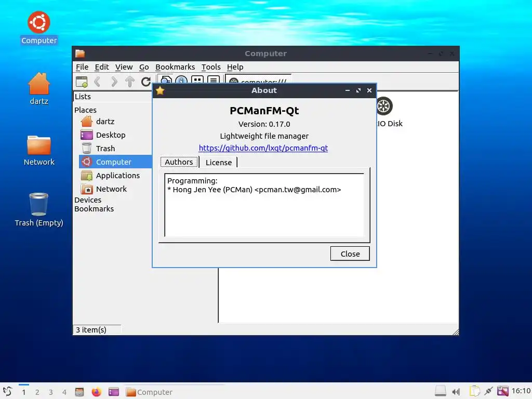Open the dartz home desktop icon
The height and width of the screenshot is (399, 532).
coord(39,88)
